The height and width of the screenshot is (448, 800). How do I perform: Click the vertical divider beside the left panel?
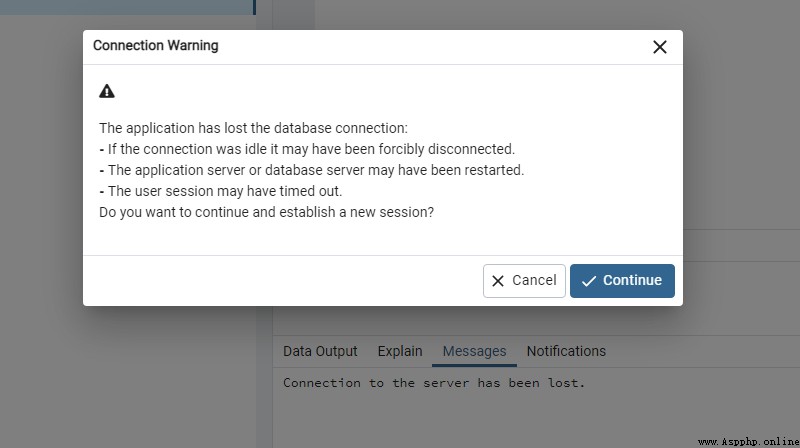tap(264, 225)
